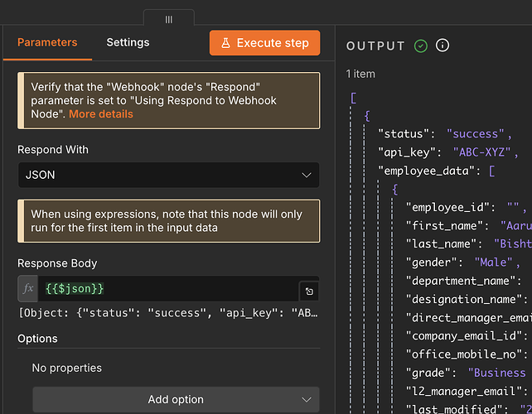The height and width of the screenshot is (414, 532).
Task: Click the "ABC-XYZ" value in output
Action: click(x=481, y=152)
